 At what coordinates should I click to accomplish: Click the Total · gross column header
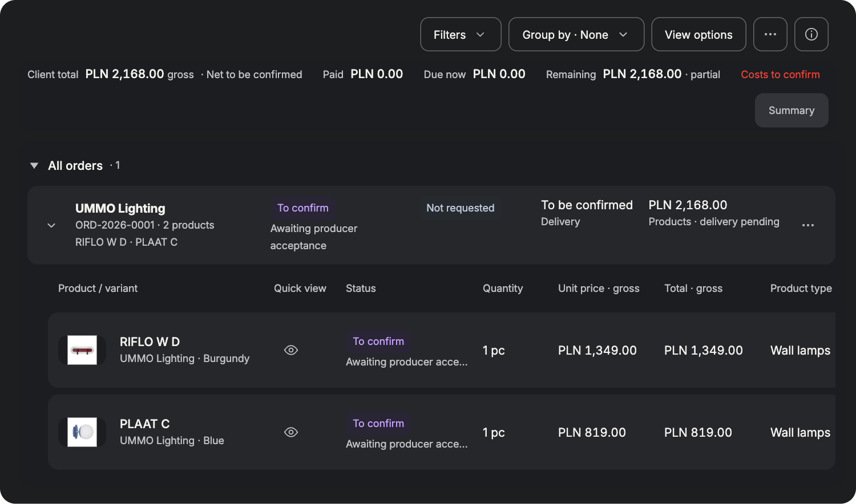[693, 288]
